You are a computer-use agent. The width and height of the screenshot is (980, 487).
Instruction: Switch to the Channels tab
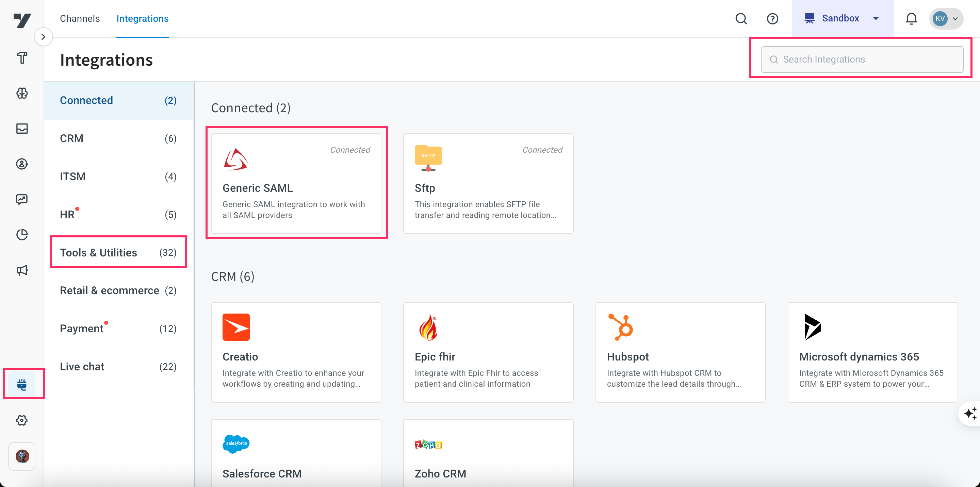[80, 18]
